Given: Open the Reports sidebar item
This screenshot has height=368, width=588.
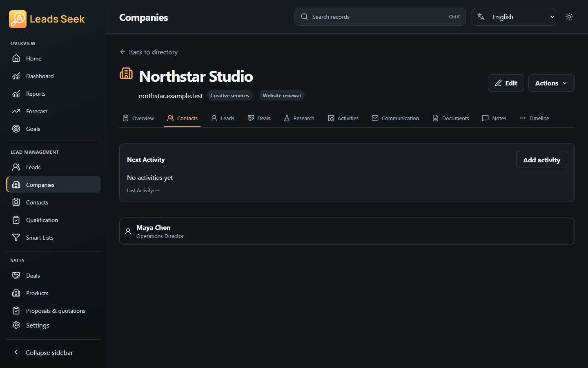Looking at the screenshot, I should tap(53, 94).
